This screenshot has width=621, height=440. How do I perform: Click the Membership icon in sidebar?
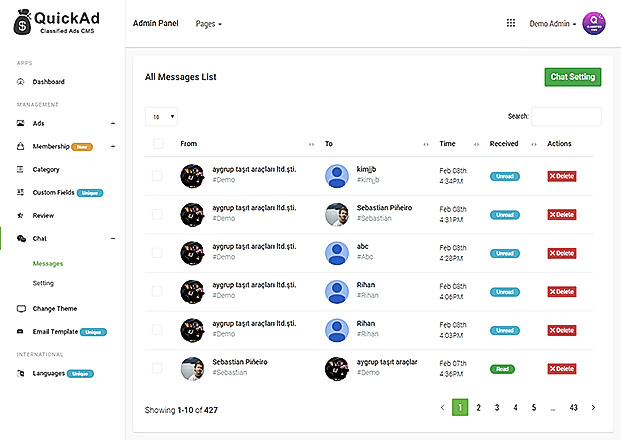(22, 146)
